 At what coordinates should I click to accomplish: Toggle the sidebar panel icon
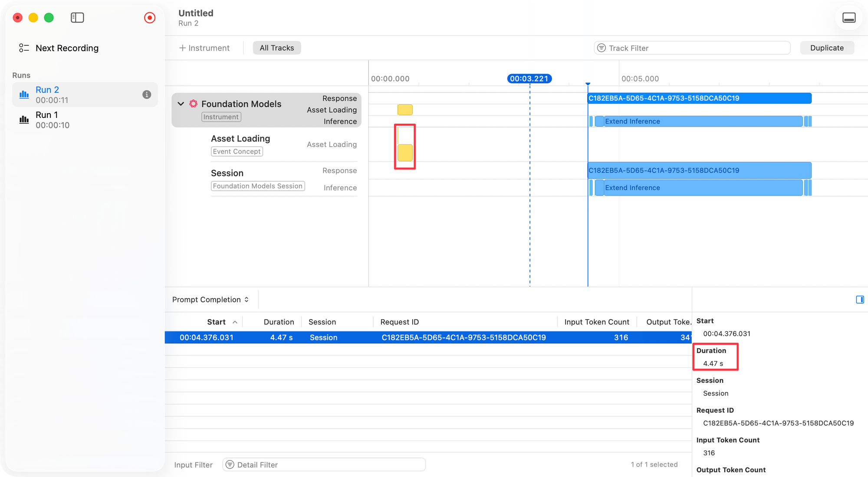(77, 18)
